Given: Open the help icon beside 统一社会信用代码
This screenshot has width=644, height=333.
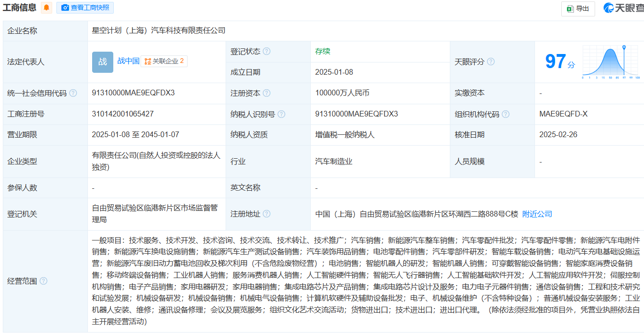Looking at the screenshot, I should tap(73, 93).
